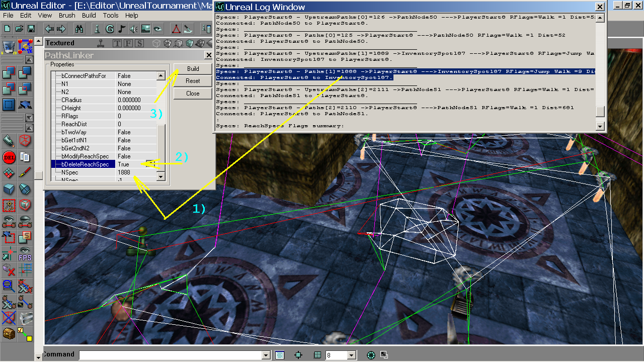Open the grid size 8 dropdown
The image size is (644, 362).
[x=351, y=355]
